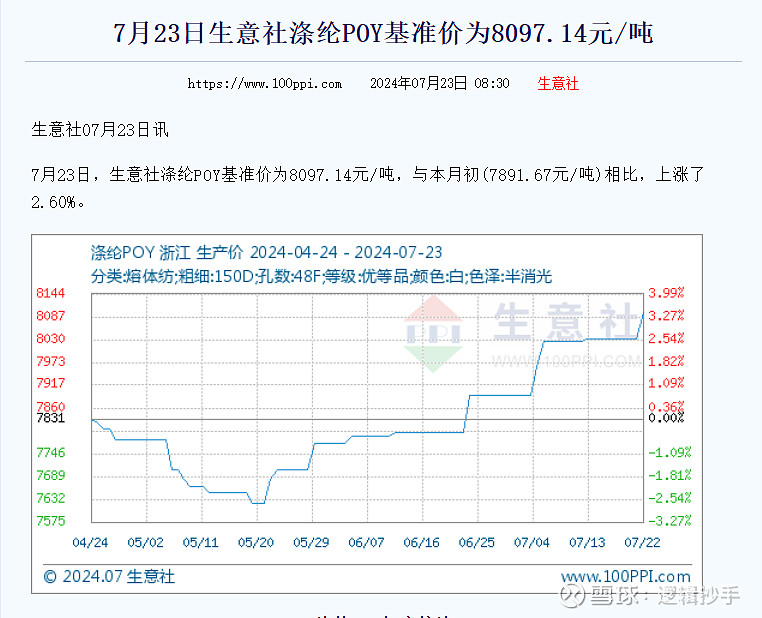
Task: Click the chart subtitle starting 分类:熔体纺
Action: 321,276
